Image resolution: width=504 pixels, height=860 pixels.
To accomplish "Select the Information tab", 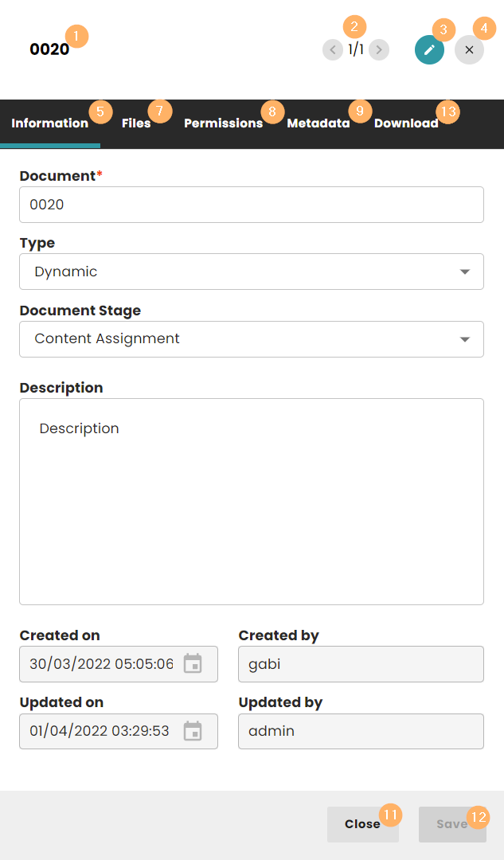I will (x=49, y=123).
